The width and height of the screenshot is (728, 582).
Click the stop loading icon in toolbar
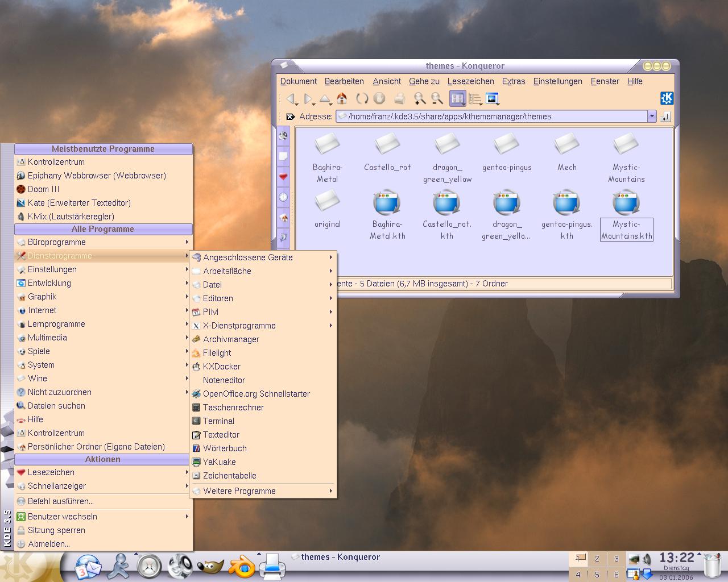(379, 98)
